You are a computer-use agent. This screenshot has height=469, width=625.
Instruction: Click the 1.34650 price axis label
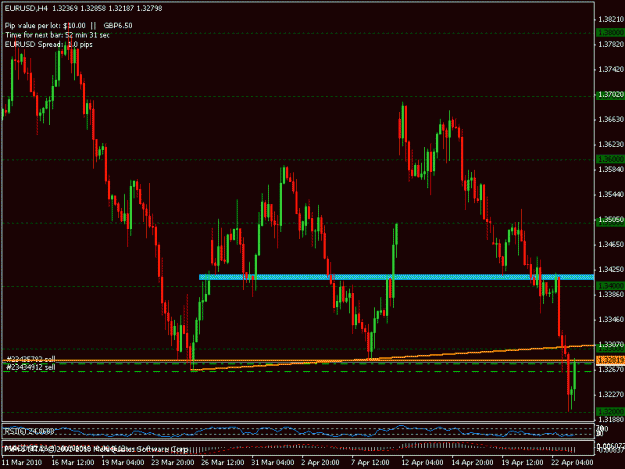coord(611,244)
